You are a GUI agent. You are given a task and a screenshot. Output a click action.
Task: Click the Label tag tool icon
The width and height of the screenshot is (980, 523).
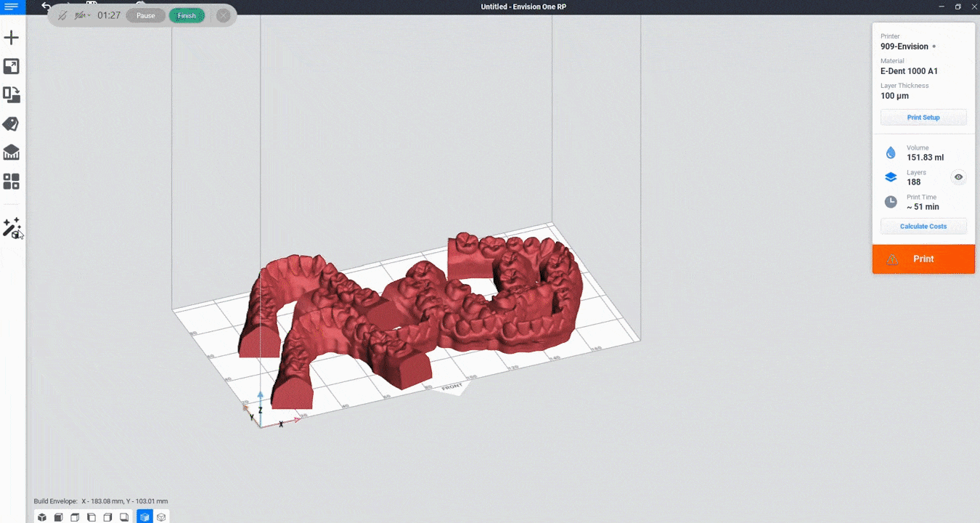pos(12,124)
